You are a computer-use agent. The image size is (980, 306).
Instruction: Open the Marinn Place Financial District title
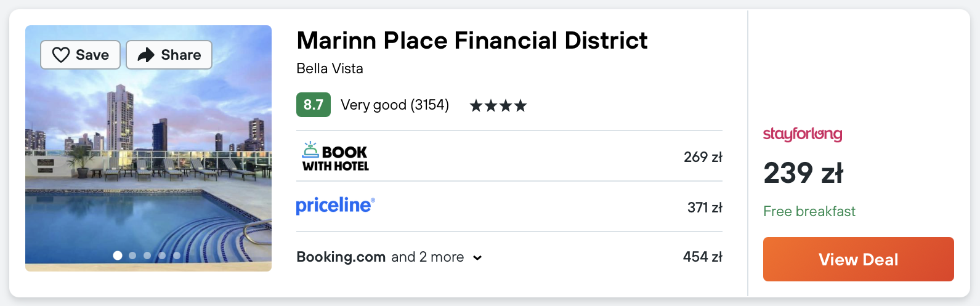click(472, 41)
